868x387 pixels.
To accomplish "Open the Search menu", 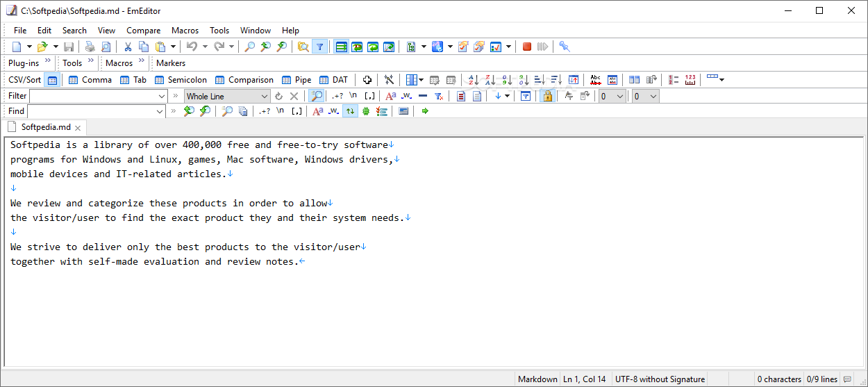I will [74, 30].
